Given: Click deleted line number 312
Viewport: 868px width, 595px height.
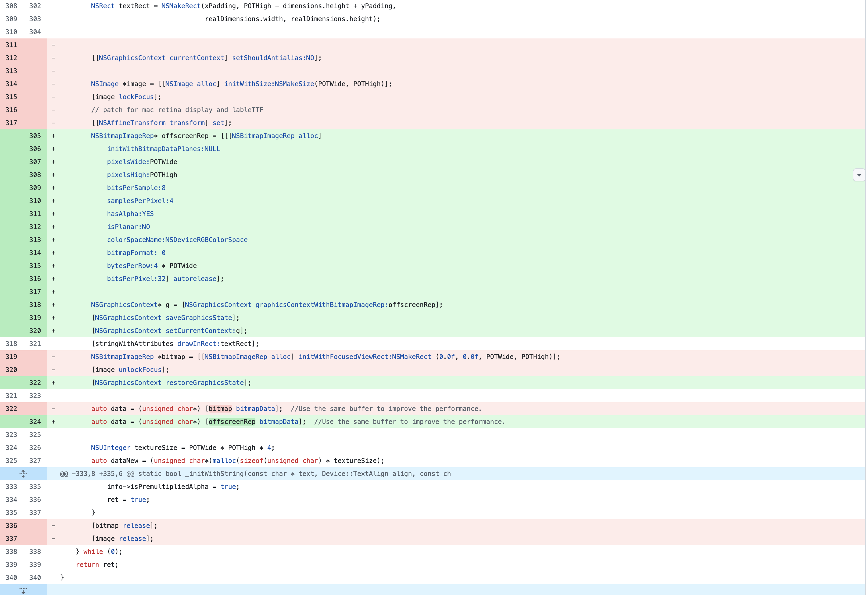Looking at the screenshot, I should pyautogui.click(x=11, y=58).
